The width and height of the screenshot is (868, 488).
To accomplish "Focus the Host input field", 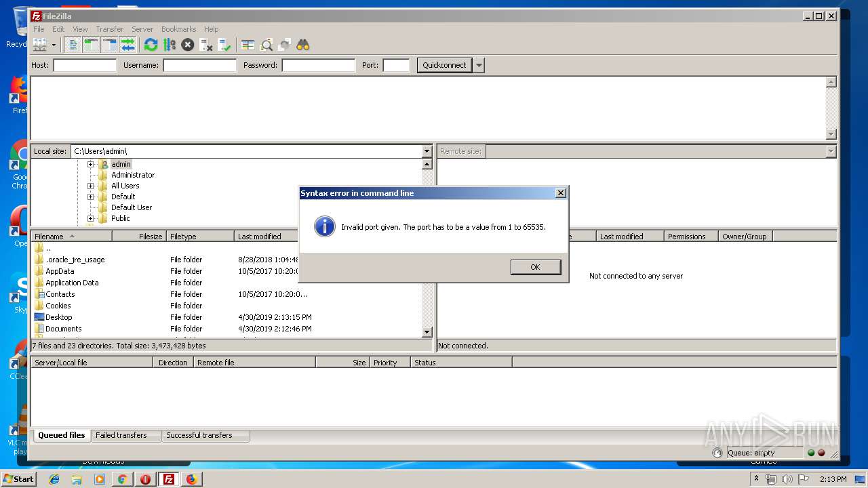I will tap(85, 65).
